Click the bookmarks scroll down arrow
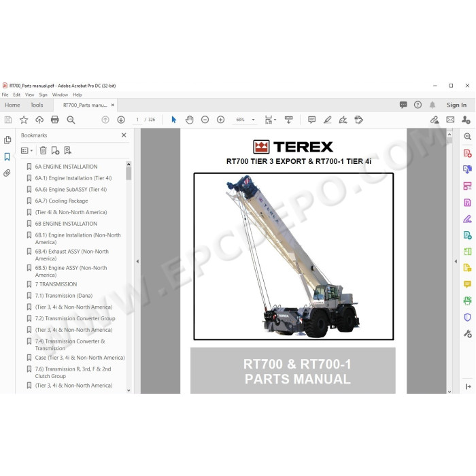This screenshot has width=476, height=476. pyautogui.click(x=129, y=390)
